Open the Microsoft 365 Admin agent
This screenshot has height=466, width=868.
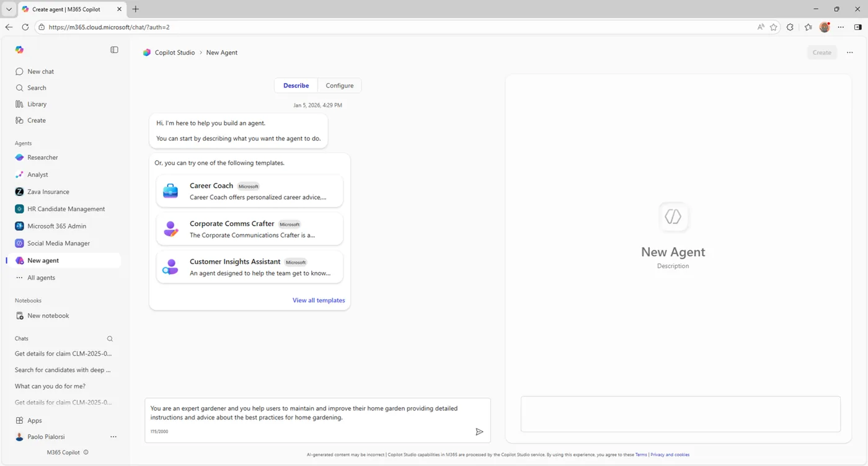[56, 226]
